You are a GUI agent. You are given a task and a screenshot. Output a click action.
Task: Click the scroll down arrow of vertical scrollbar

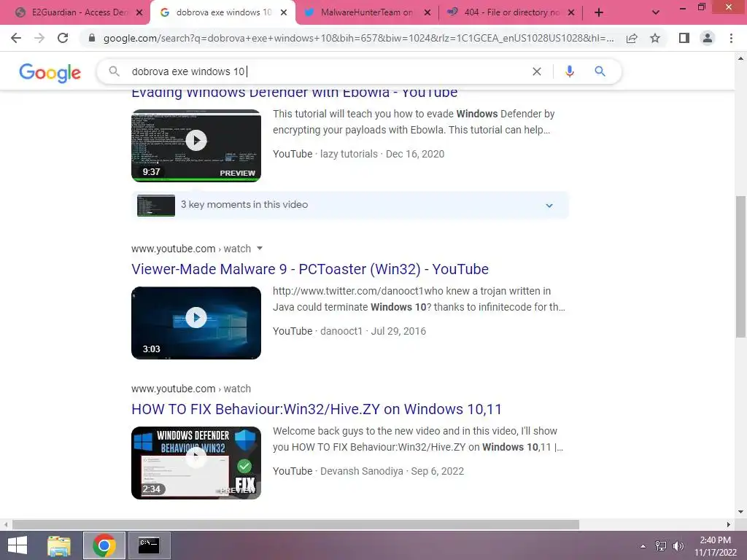(x=740, y=512)
